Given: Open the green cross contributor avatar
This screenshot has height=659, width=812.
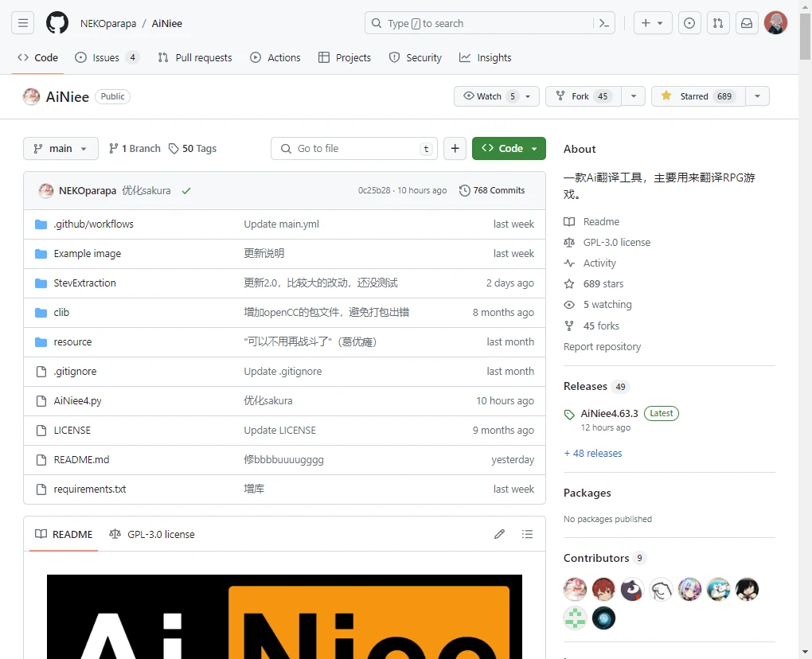Looking at the screenshot, I should tap(575, 618).
